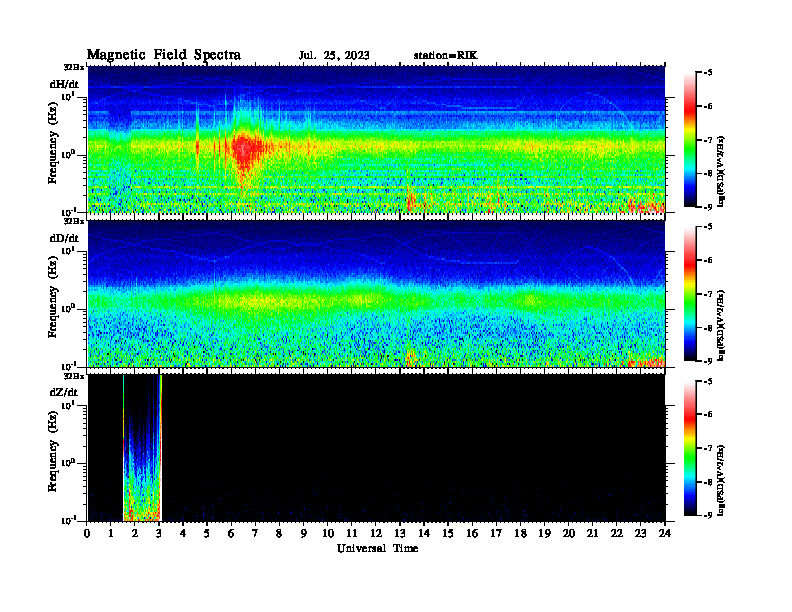Click hour "4" on the time axis
The height and width of the screenshot is (612, 792).
183,533
